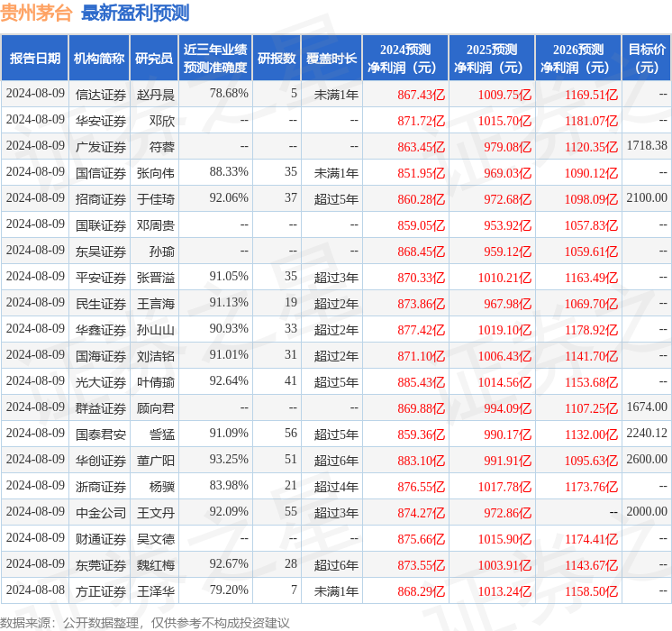Click analyst name 王文丹
672x631 pixels.
pyautogui.click(x=156, y=513)
